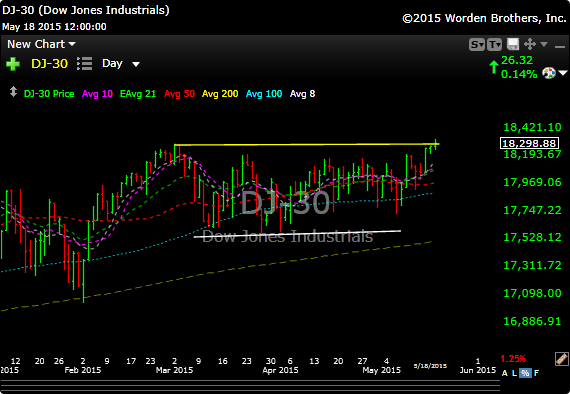Expand the arrow next to the palette icon
Screen dimensions: 570x394
click(563, 73)
